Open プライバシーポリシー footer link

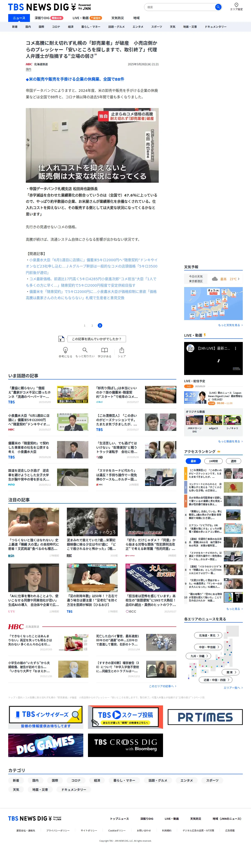[x=58, y=831]
